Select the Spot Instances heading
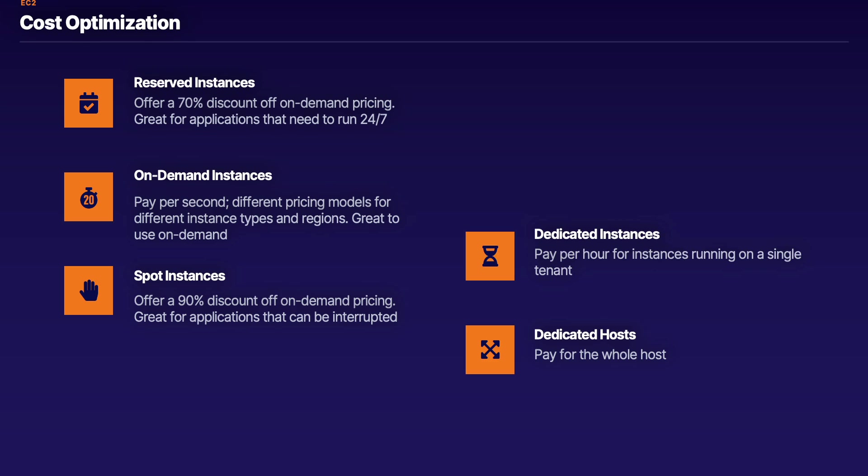Image resolution: width=868 pixels, height=476 pixels. pyautogui.click(x=179, y=276)
